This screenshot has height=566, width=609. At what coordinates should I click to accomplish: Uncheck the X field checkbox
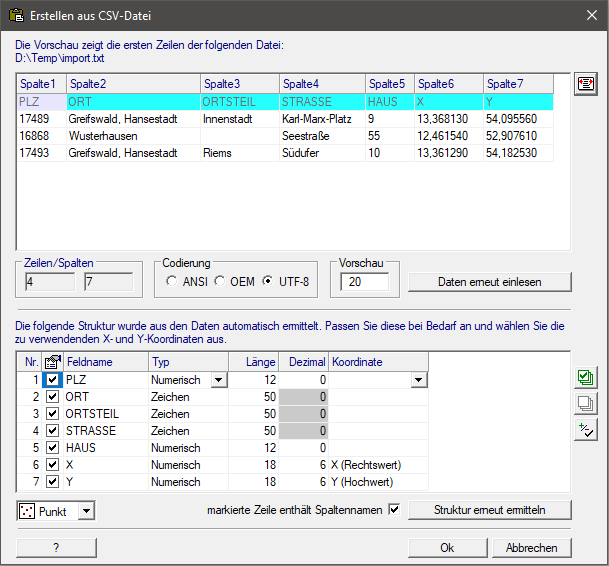[x=52, y=465]
